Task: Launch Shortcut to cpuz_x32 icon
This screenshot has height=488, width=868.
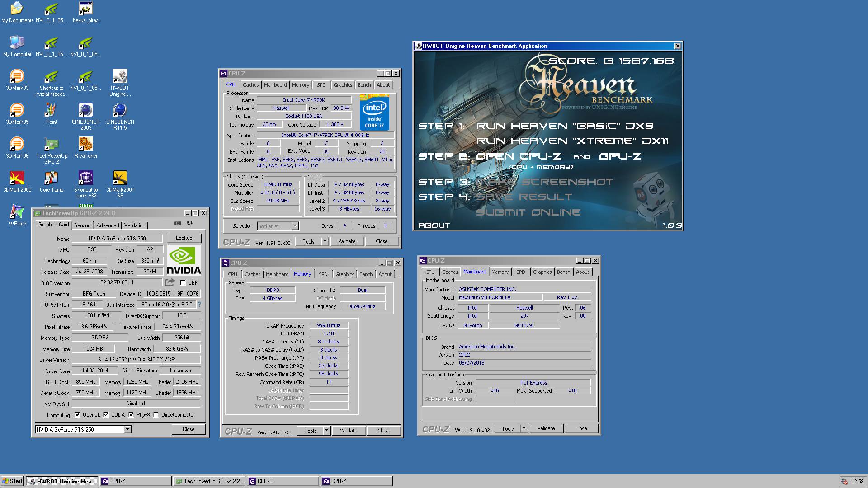Action: point(86,184)
